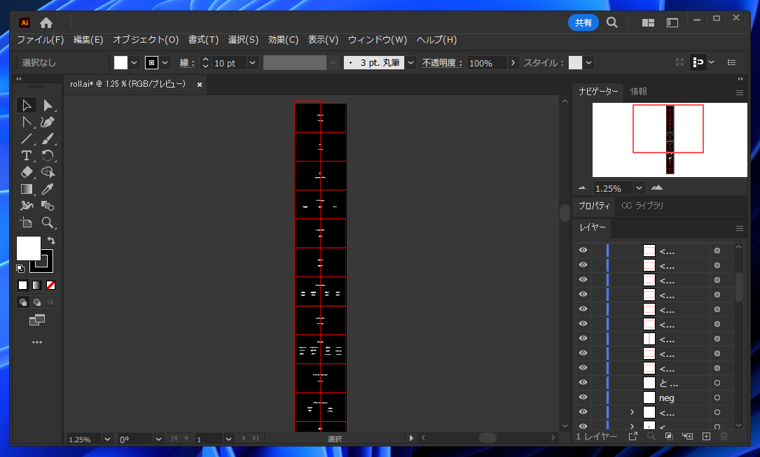Click the status bar play arrow button
This screenshot has width=760, height=457.
[411, 438]
